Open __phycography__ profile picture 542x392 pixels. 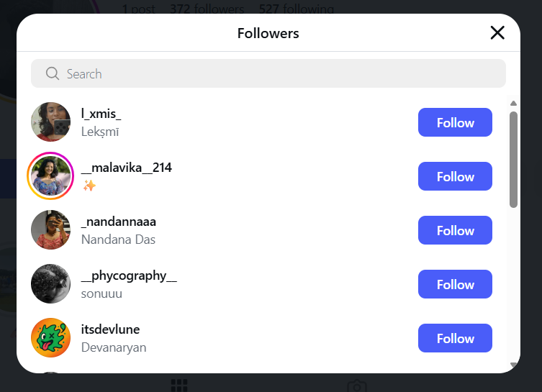[51, 284]
